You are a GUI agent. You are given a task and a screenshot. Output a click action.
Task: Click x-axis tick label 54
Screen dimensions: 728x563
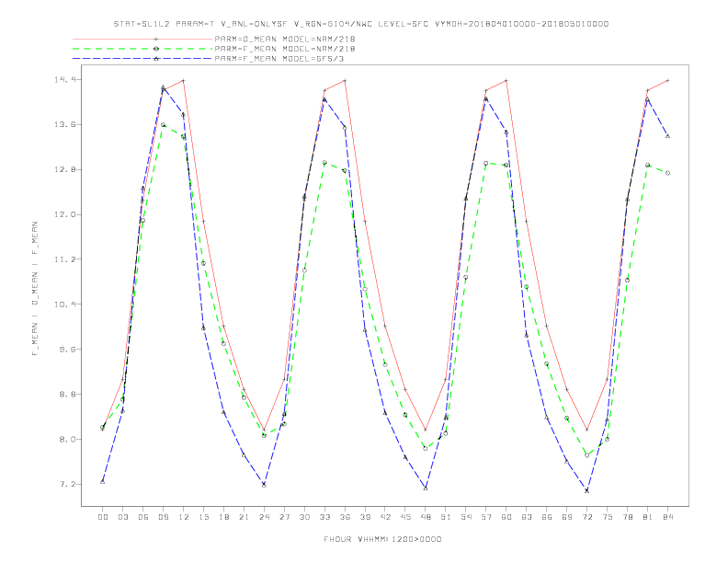(466, 517)
